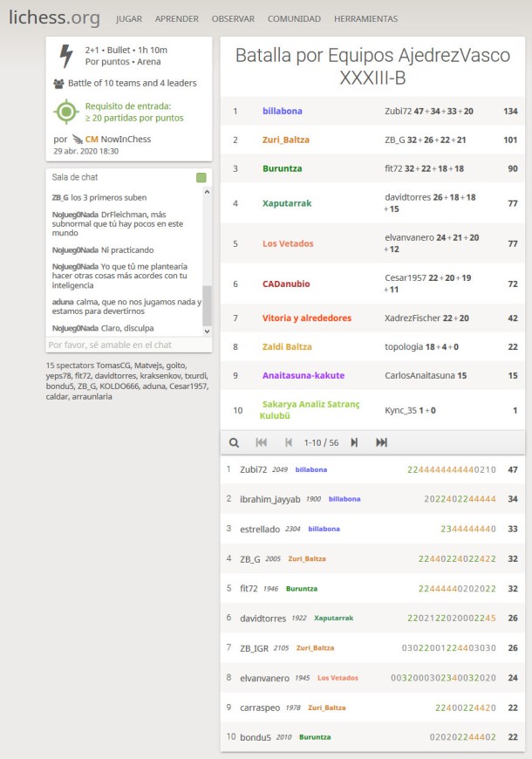
Task: Expand the COMUNIDAD menu
Action: coord(294,18)
